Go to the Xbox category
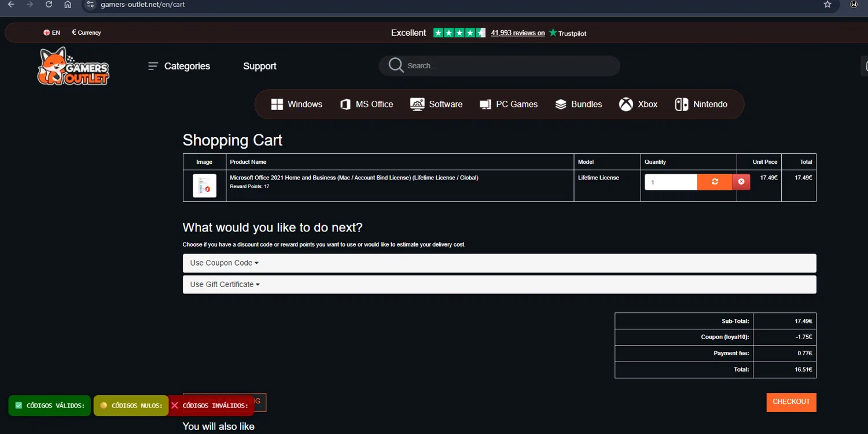Screen dimensions: 868x434 point(638,104)
